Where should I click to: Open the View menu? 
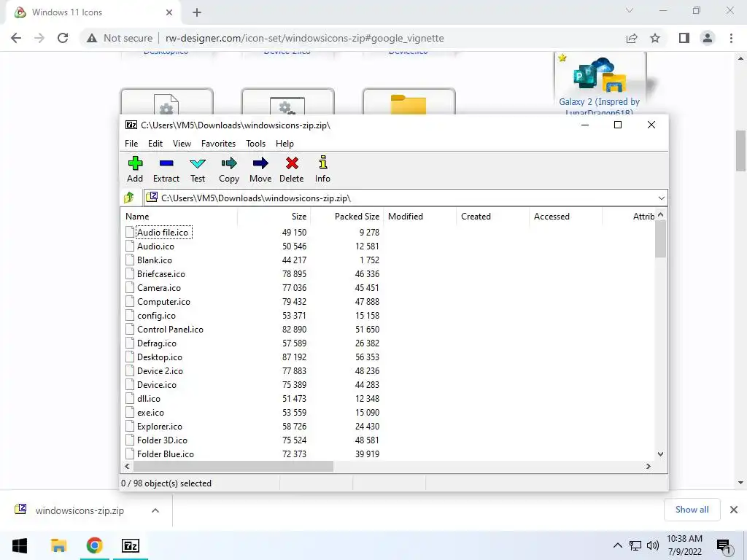point(182,144)
